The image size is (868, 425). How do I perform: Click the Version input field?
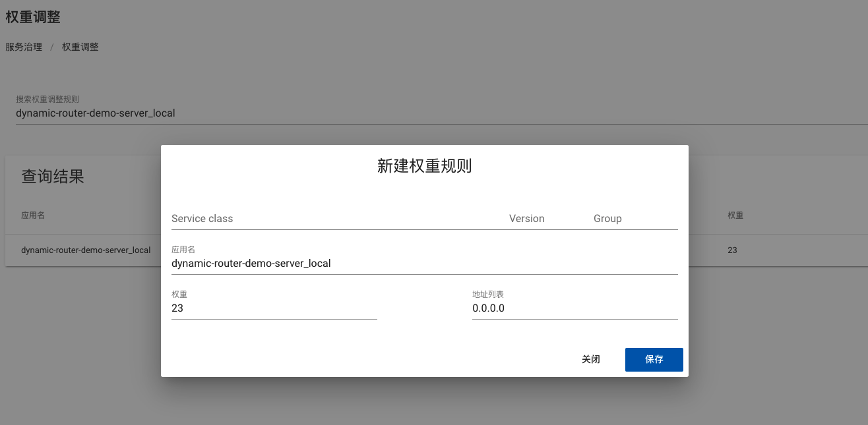click(x=545, y=218)
